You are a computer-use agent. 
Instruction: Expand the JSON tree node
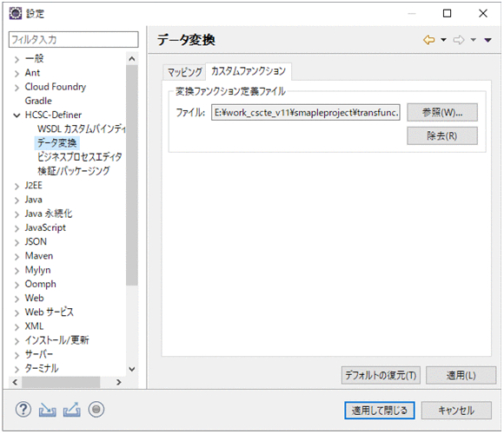(17, 242)
